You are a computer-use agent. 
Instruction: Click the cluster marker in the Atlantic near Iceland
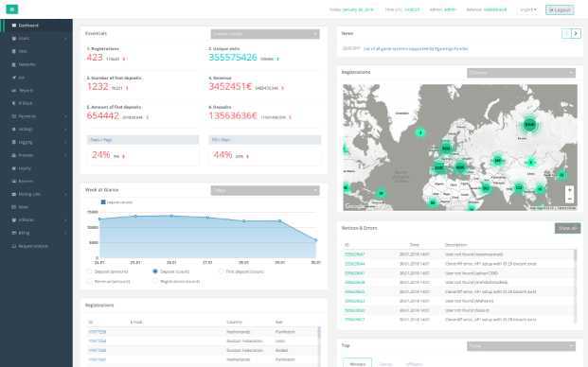coord(420,132)
